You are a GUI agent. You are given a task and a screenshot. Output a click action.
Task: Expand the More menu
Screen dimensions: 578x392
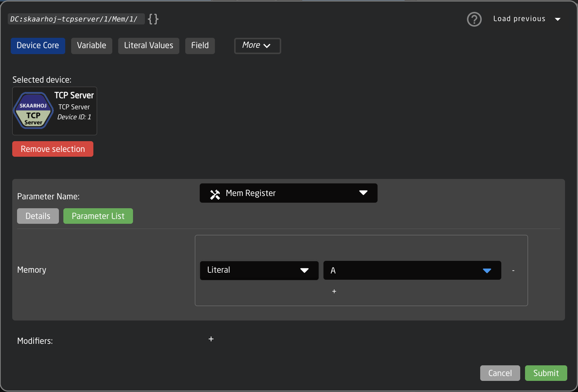257,46
